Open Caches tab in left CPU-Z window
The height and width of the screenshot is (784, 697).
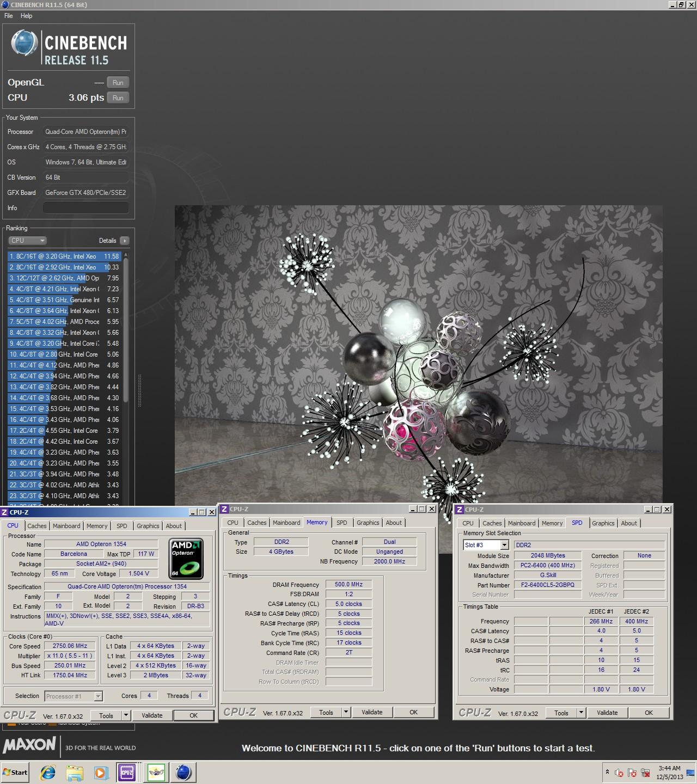click(x=37, y=526)
